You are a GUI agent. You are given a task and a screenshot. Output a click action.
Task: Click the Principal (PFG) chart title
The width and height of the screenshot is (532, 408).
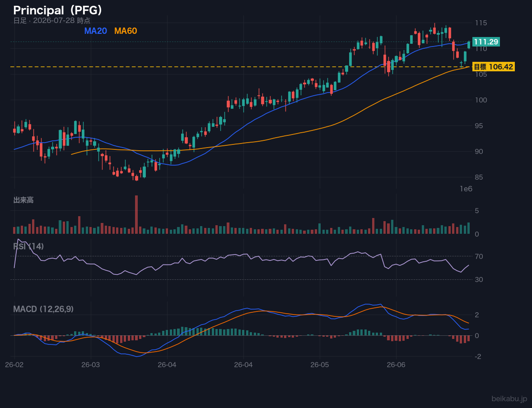(x=58, y=10)
